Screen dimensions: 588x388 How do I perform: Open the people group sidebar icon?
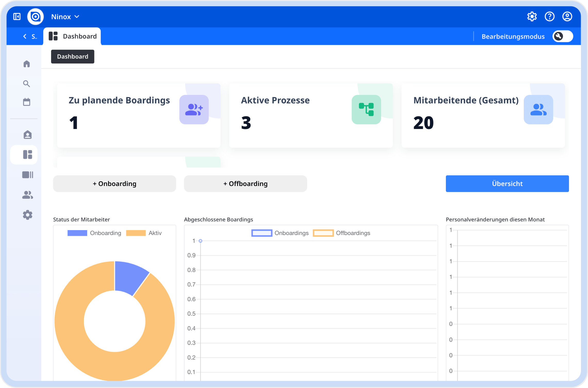pos(27,195)
